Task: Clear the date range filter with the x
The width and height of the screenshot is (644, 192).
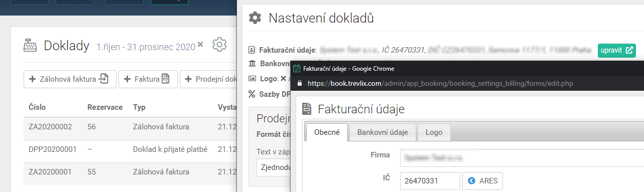Action: point(200,45)
